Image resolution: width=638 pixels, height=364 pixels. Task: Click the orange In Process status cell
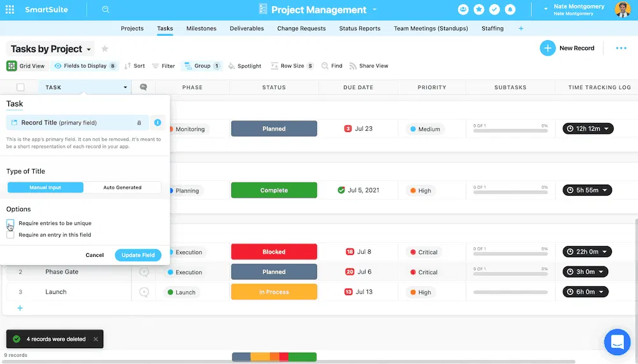tap(274, 291)
